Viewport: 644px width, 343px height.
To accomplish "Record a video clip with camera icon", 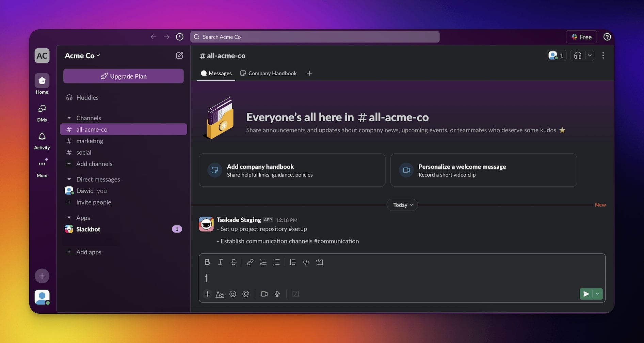I will point(264,294).
